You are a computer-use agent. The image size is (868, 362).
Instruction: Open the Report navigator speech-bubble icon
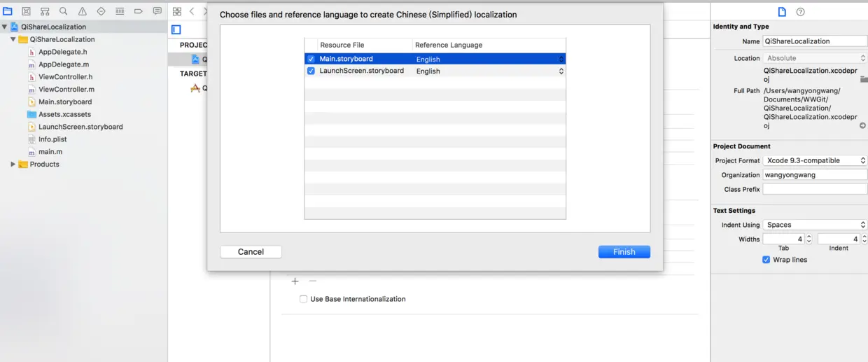tap(157, 11)
